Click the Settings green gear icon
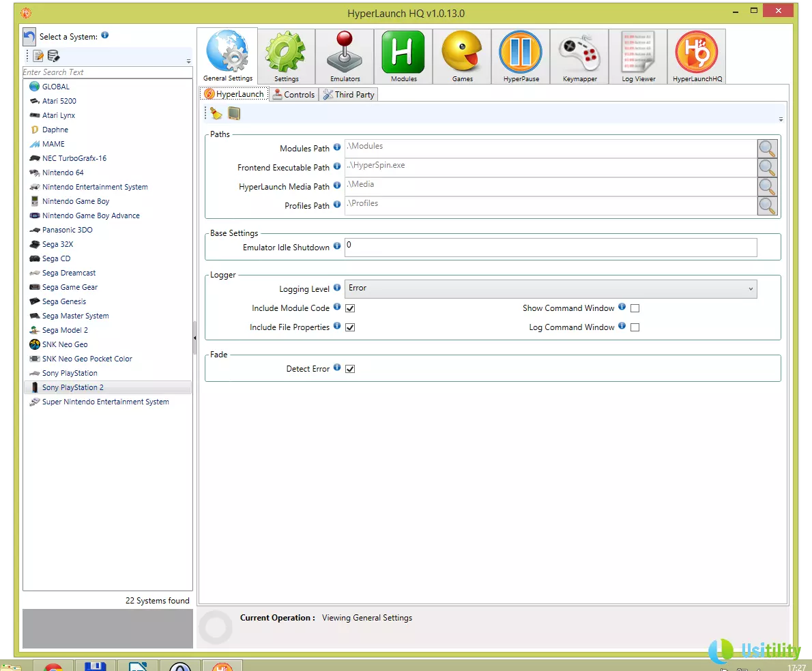Image resolution: width=812 pixels, height=671 pixels. (x=286, y=57)
